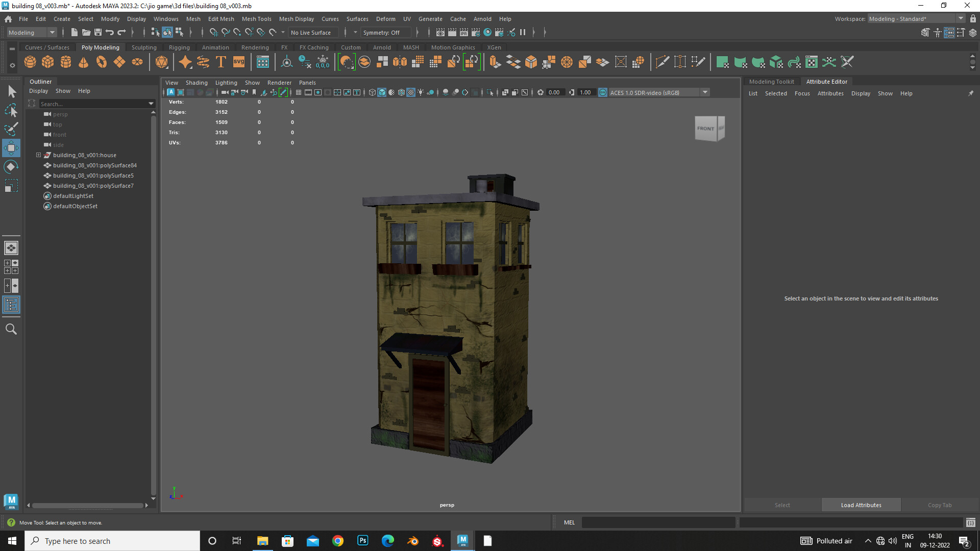Viewport: 980px width, 551px height.
Task: Click the polygon cube shelf icon
Action: (x=48, y=62)
